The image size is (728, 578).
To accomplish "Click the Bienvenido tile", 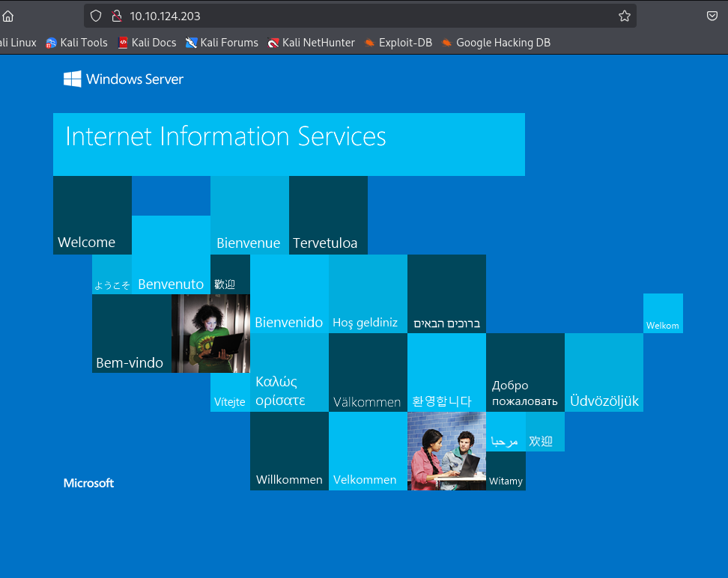I will 289,294.
